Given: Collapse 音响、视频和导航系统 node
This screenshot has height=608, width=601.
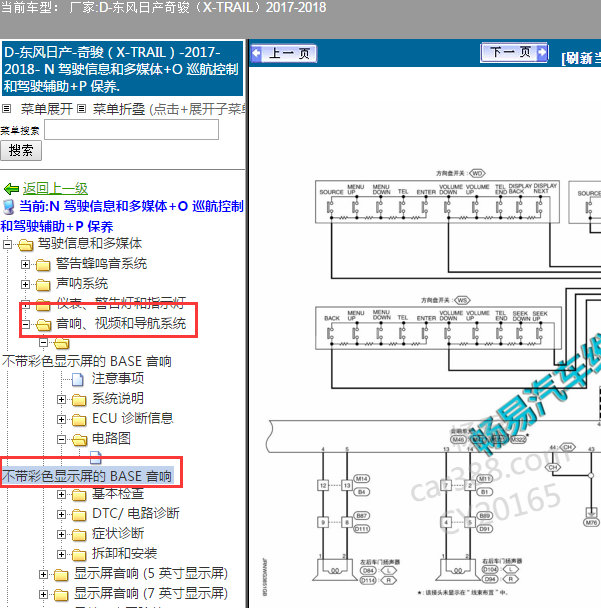Looking at the screenshot, I should point(25,324).
